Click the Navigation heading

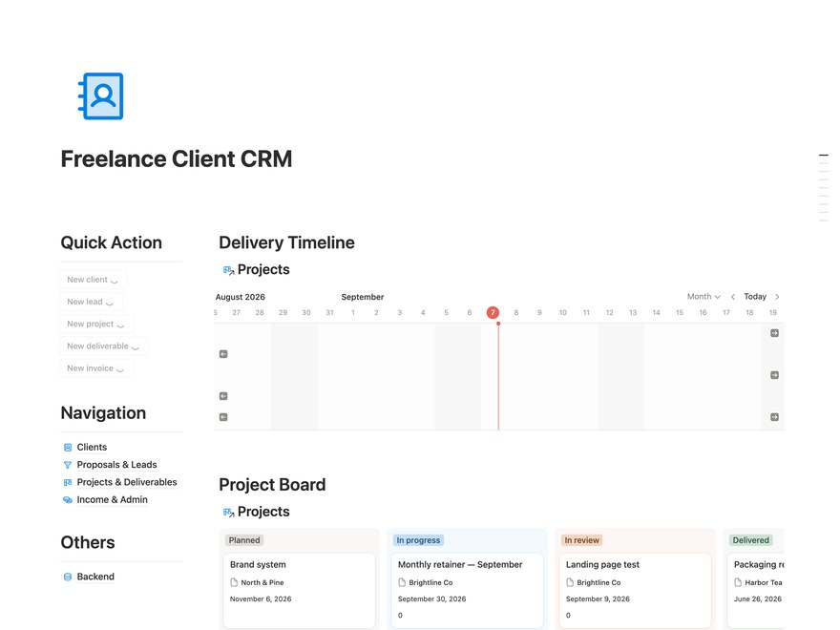[x=103, y=413]
